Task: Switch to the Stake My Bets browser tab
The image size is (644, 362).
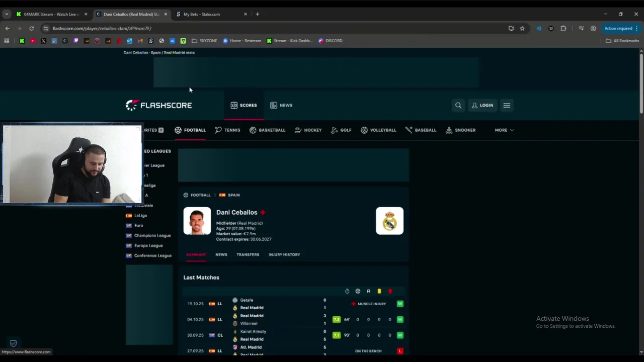Action: [211, 14]
